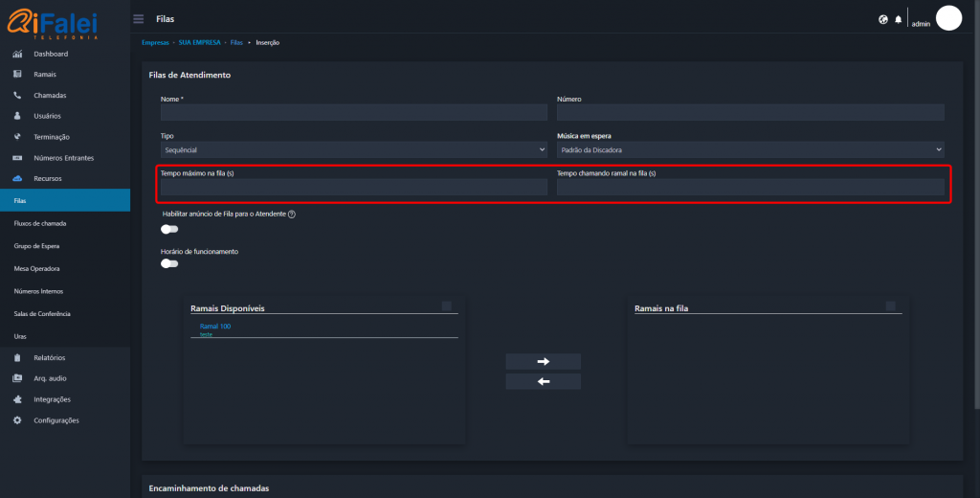Click the page vertical scrollbar
This screenshot has height=498, width=980.
975,192
